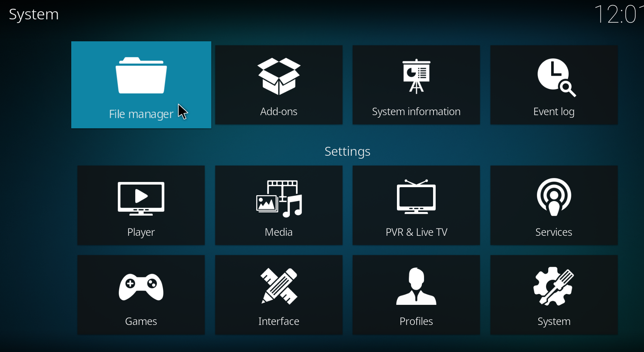Select the Profiles person silhouette icon
Image resolution: width=644 pixels, height=352 pixels.
coord(416,286)
